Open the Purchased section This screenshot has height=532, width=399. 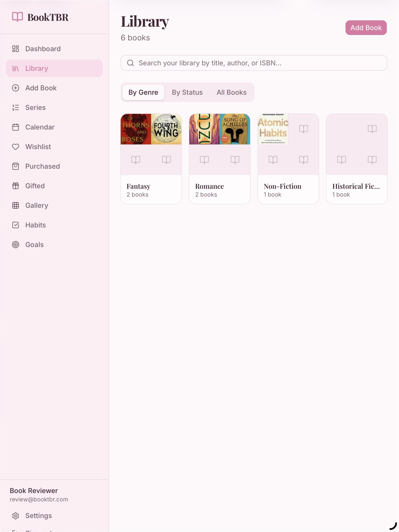tap(54, 166)
